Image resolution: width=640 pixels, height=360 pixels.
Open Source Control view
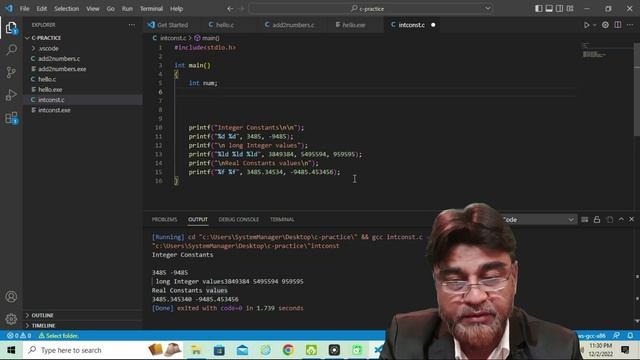pos(11,73)
